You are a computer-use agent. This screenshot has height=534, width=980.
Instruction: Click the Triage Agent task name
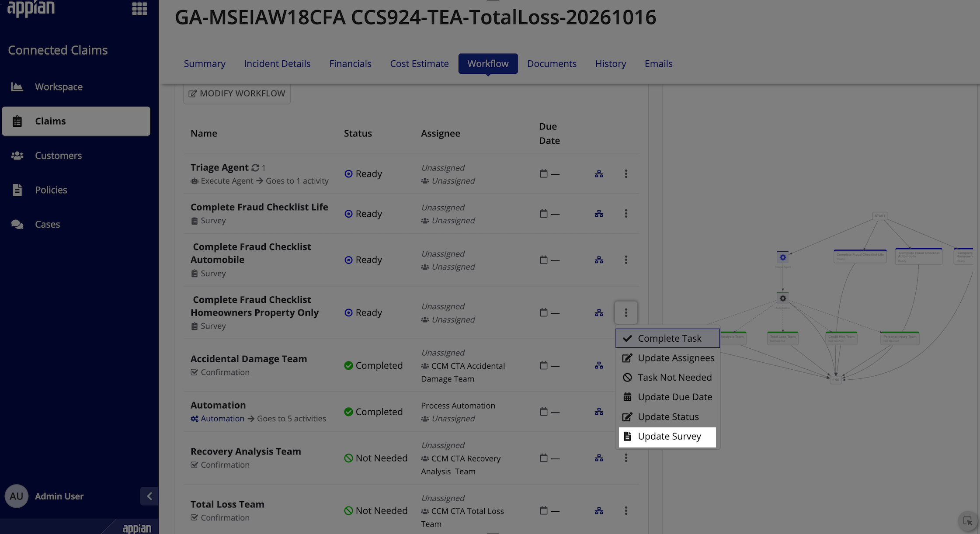[219, 167]
